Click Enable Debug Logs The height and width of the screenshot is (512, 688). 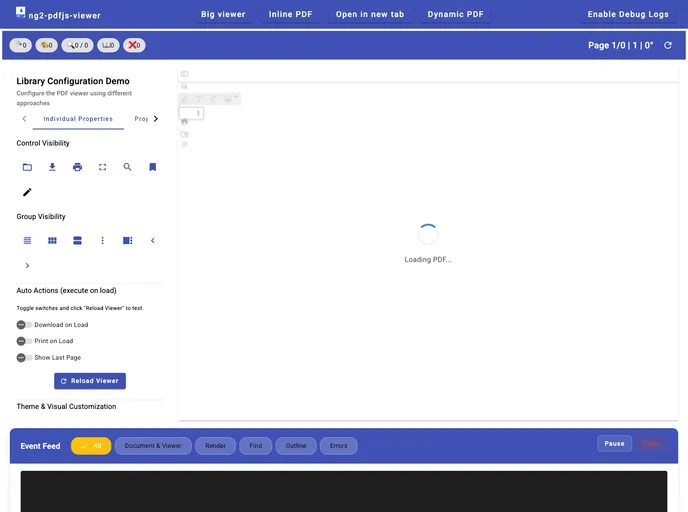[628, 14]
